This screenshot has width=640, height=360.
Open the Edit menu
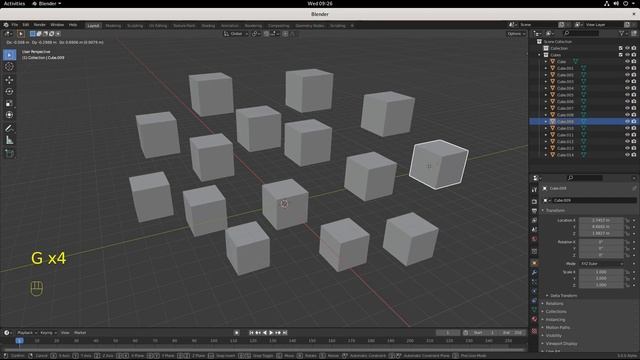pyautogui.click(x=26, y=25)
